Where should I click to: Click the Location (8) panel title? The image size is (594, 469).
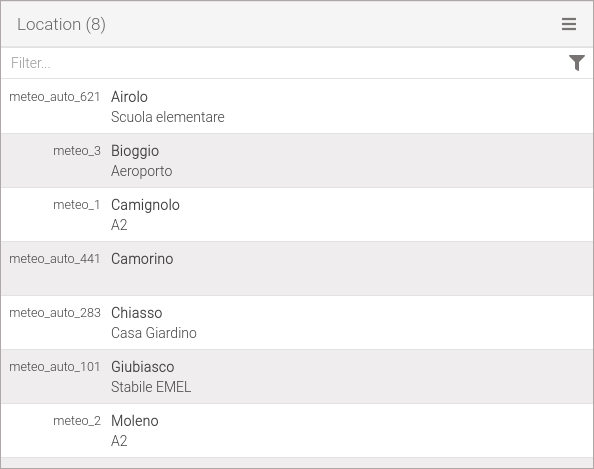(61, 25)
